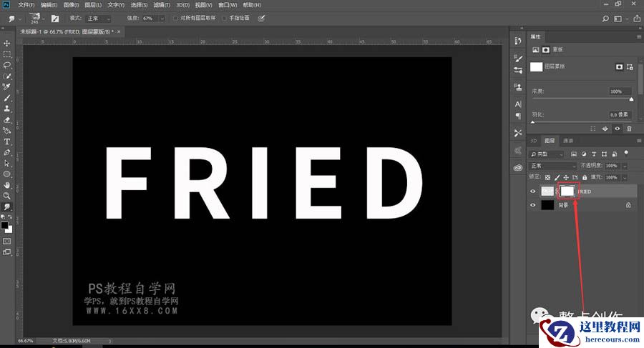Hide the background layer (背景) eye icon

pos(533,205)
